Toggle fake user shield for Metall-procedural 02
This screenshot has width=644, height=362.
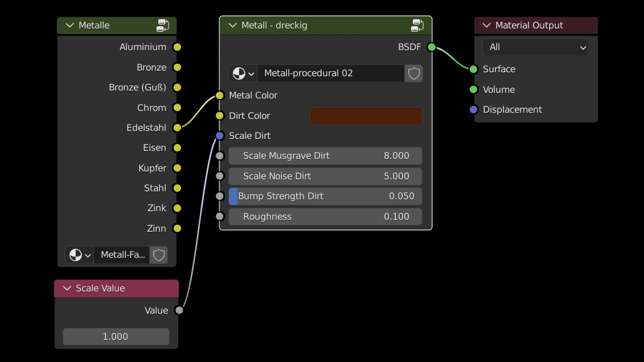point(414,73)
